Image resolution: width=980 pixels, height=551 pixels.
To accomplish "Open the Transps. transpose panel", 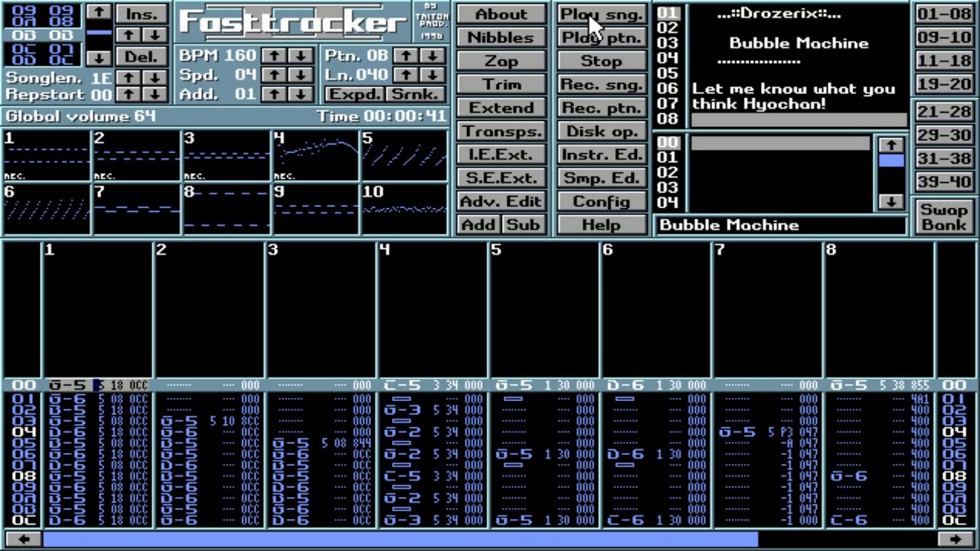I will point(501,131).
